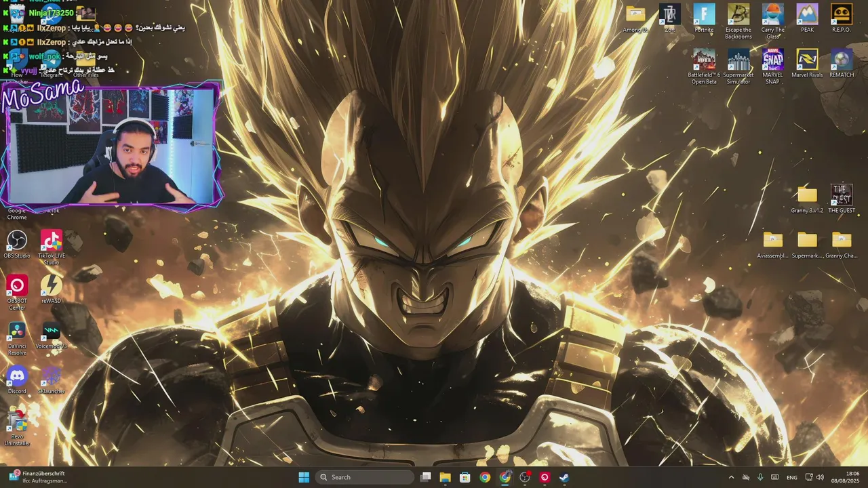This screenshot has width=868, height=488.
Task: Launch the reWASD shortcut
Action: [x=52, y=289]
